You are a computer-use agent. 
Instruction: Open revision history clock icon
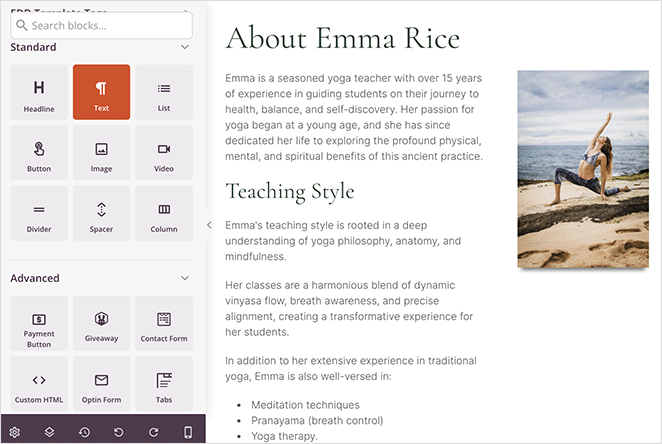click(x=84, y=432)
